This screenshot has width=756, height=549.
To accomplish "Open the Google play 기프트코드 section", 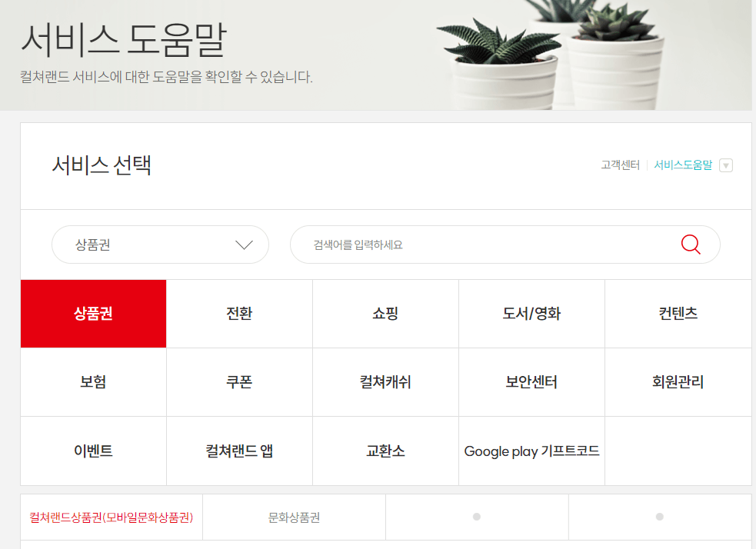I will pos(531,451).
